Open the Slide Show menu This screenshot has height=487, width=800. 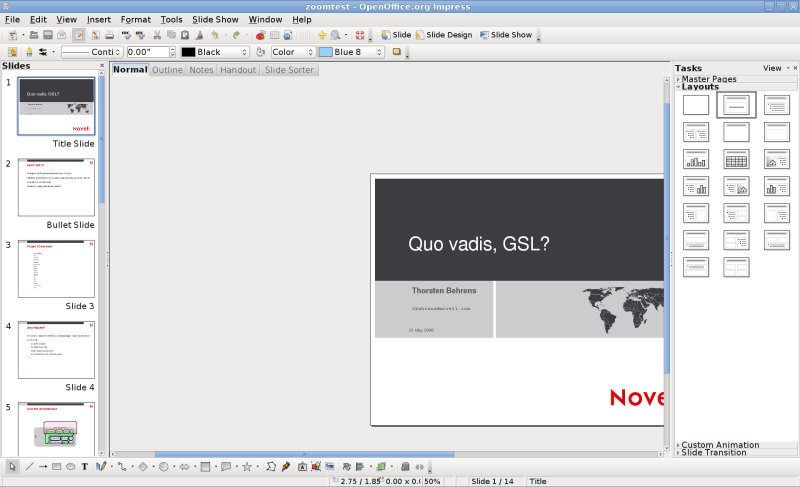(215, 19)
